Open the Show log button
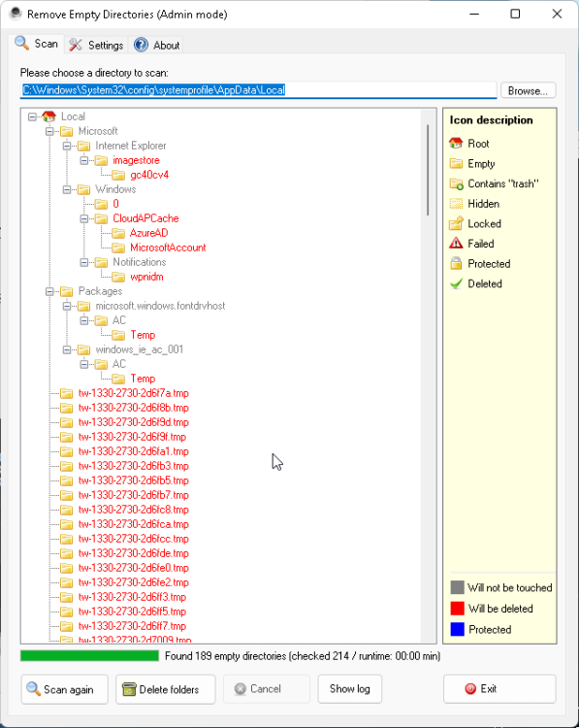 click(350, 689)
